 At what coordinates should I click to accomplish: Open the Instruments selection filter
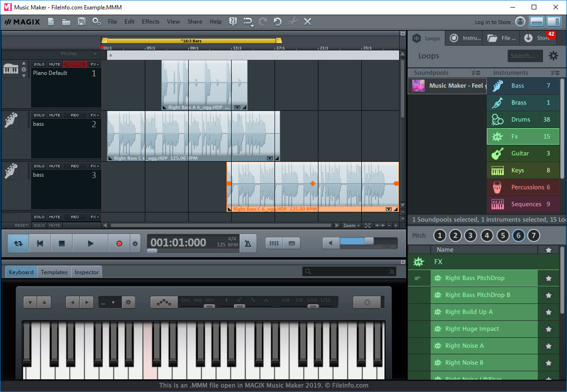point(555,73)
